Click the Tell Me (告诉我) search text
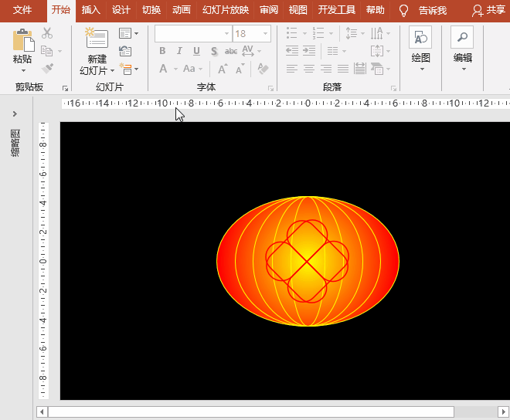Image resolution: width=510 pixels, height=420 pixels. (433, 11)
